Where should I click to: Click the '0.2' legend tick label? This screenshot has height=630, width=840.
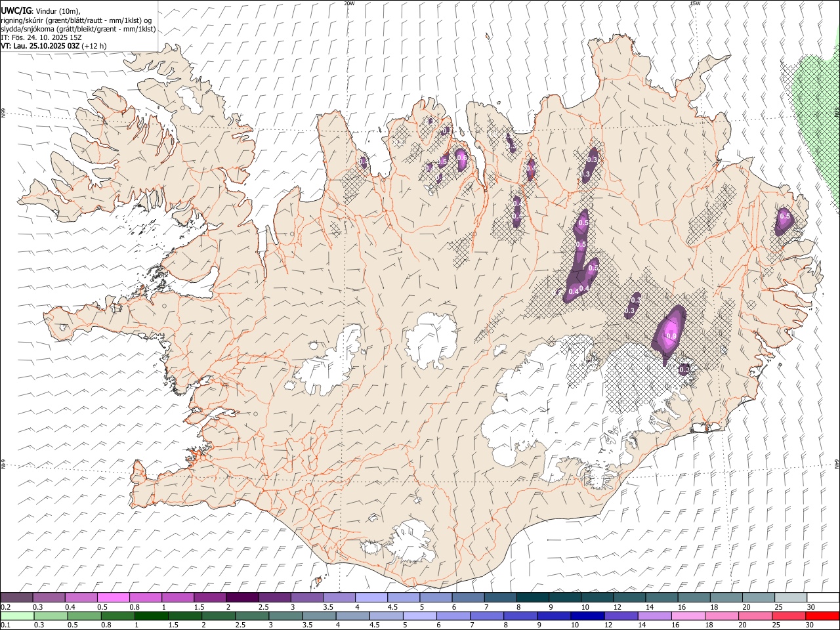click(x=5, y=607)
